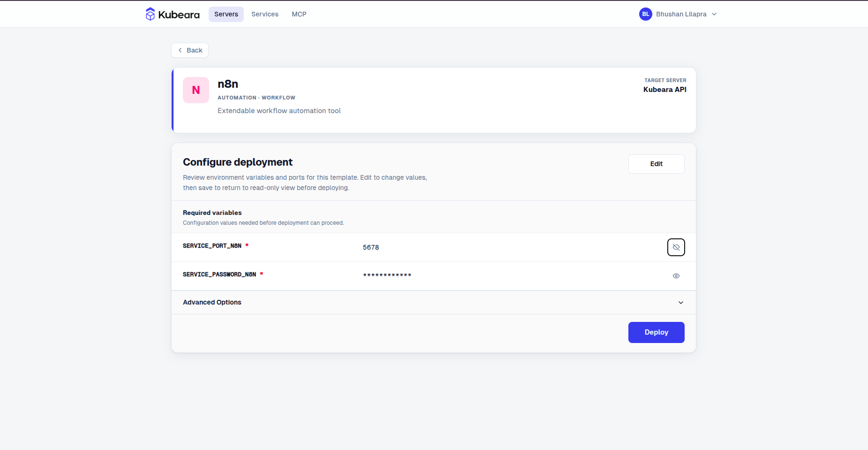
Task: Hide the SERVICE_PORT_N8N value
Action: coord(676,247)
